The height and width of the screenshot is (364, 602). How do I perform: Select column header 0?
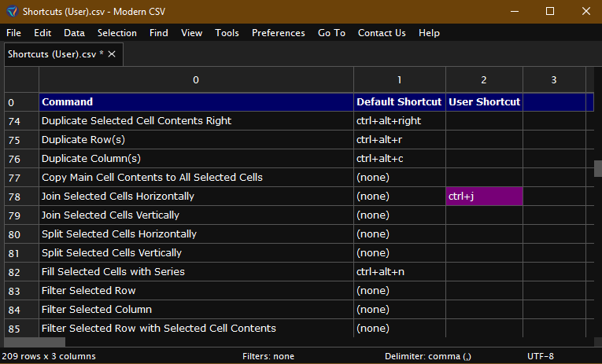tap(196, 79)
